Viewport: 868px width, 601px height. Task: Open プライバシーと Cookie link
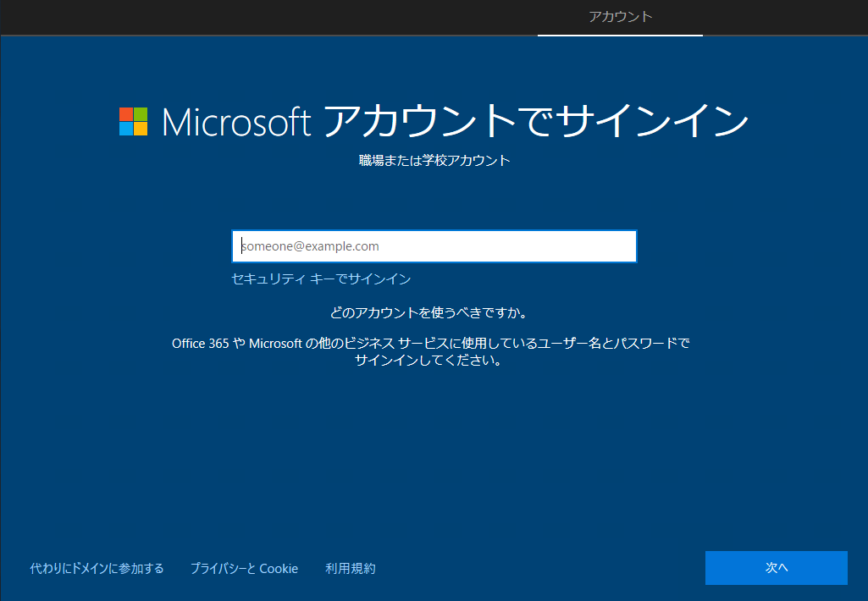pos(244,568)
